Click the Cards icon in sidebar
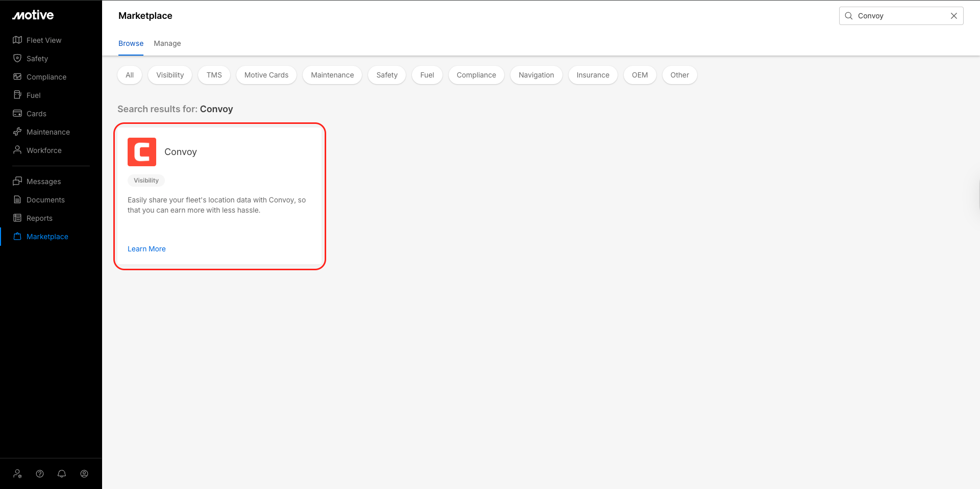Screen dimensions: 980x489 click(x=17, y=113)
